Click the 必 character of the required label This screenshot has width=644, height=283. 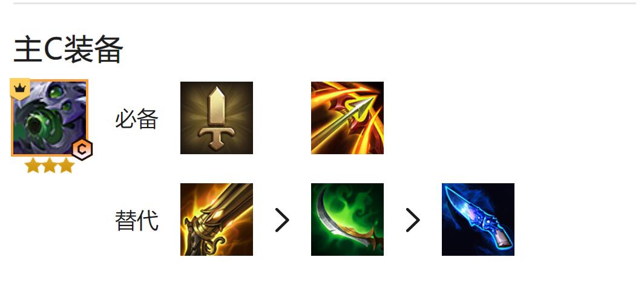pyautogui.click(x=126, y=119)
